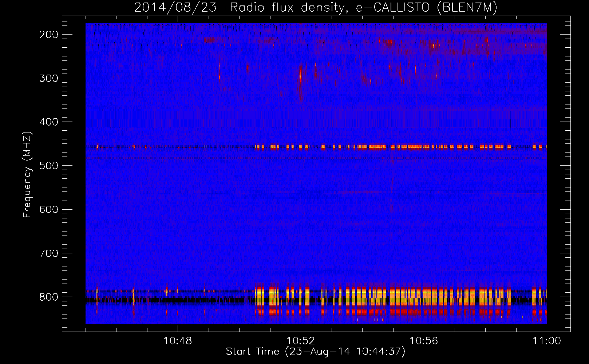Click the 300 frequency tick label
The image size is (589, 364).
point(49,78)
